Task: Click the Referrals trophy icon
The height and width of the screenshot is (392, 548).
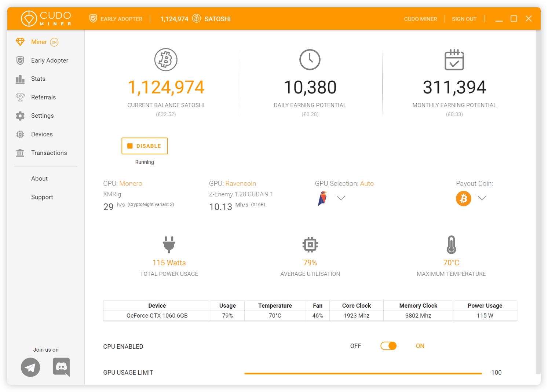Action: click(x=20, y=97)
